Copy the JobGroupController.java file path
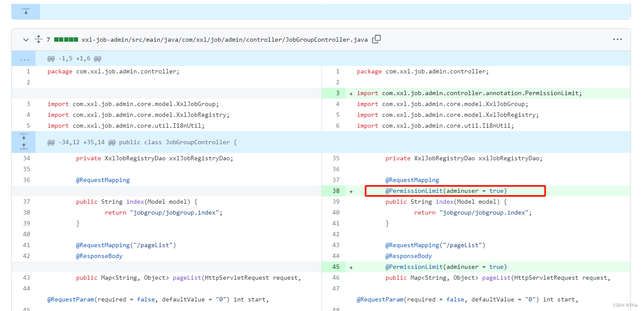 pyautogui.click(x=376, y=39)
